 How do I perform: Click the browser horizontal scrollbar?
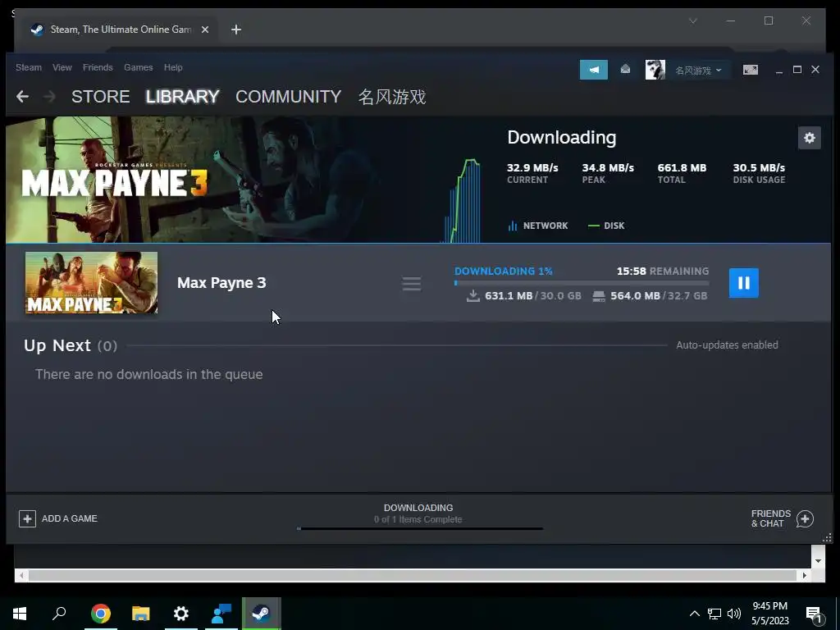click(413, 575)
